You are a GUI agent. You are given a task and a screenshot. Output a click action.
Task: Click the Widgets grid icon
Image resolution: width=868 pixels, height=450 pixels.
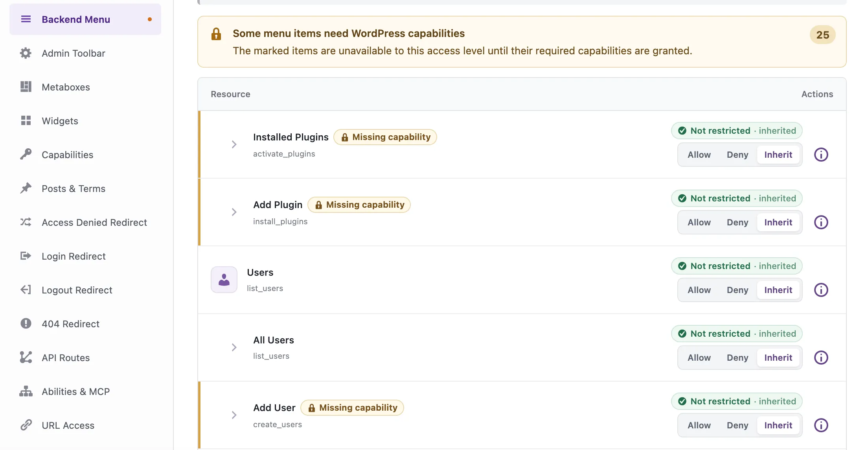(26, 121)
